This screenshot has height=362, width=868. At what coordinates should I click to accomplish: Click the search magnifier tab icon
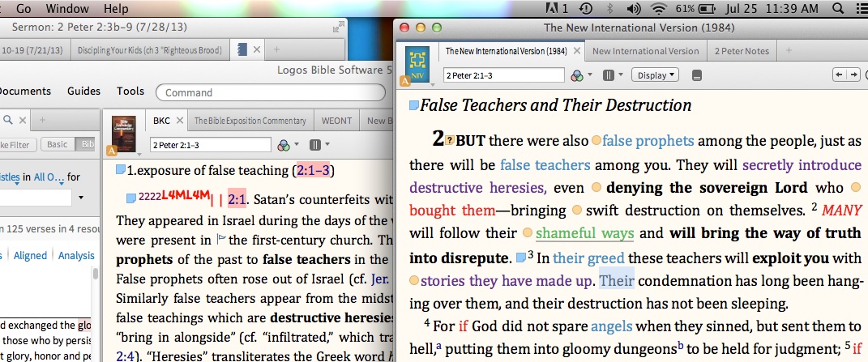[8, 120]
